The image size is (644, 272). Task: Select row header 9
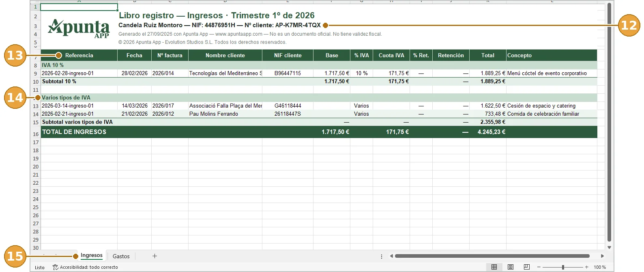[35, 73]
